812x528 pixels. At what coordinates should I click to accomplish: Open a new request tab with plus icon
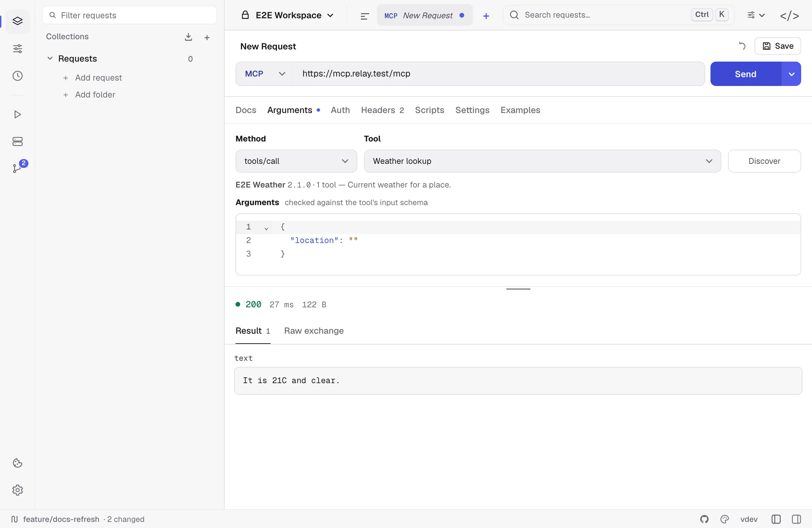[x=486, y=16]
